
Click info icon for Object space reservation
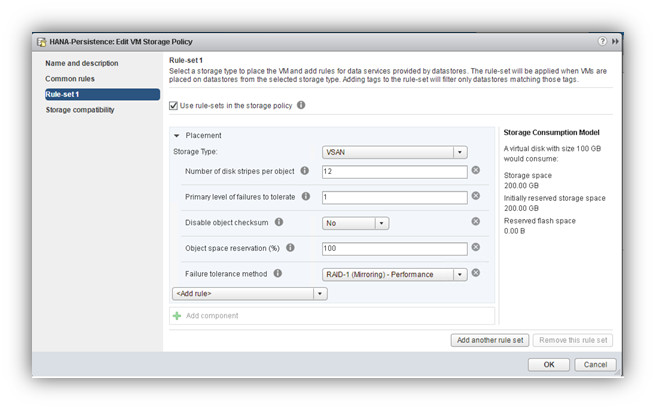click(x=290, y=249)
